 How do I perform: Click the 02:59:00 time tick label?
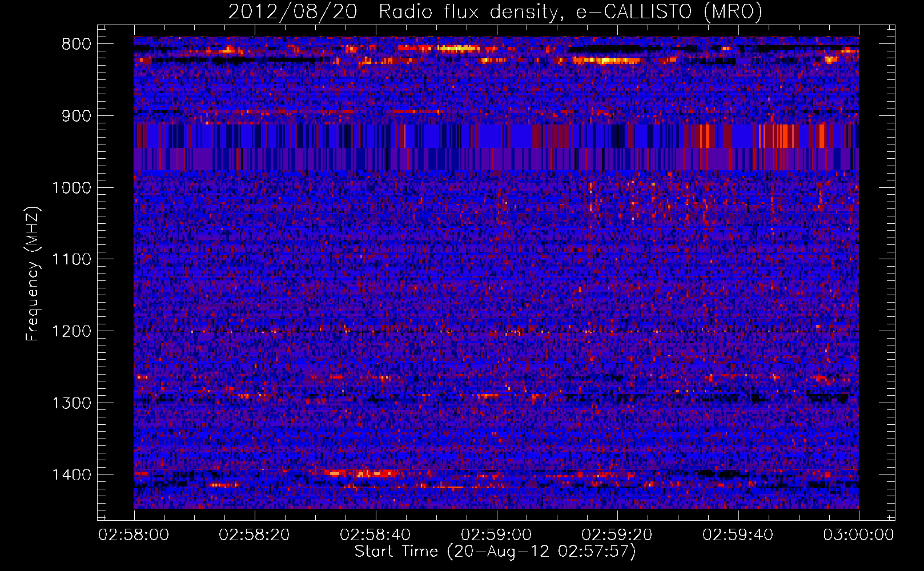[496, 535]
